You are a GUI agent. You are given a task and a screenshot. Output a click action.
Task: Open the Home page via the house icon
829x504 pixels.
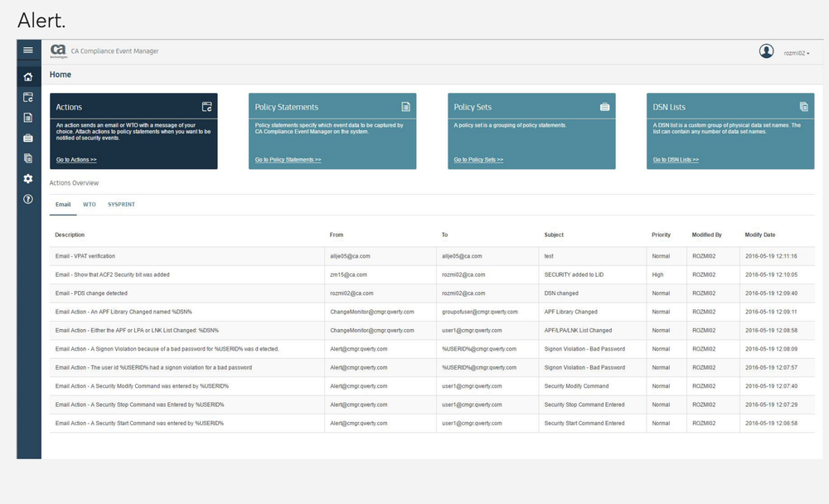click(27, 75)
